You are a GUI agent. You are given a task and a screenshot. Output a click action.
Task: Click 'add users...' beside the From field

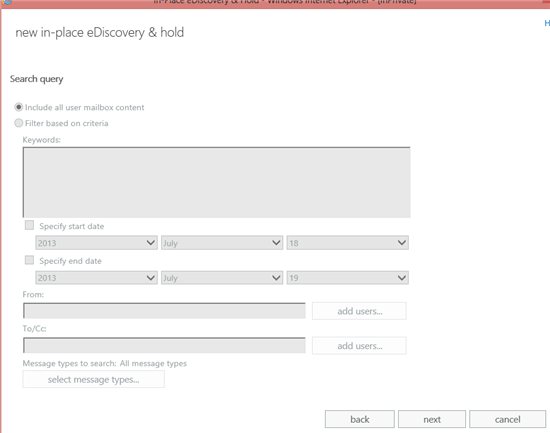pyautogui.click(x=359, y=311)
